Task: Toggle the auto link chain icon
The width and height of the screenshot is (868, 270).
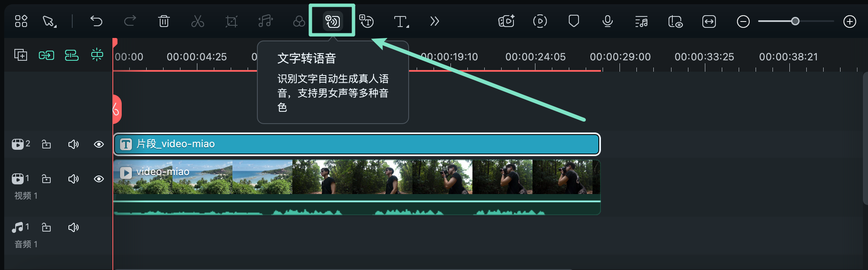Action: point(46,55)
